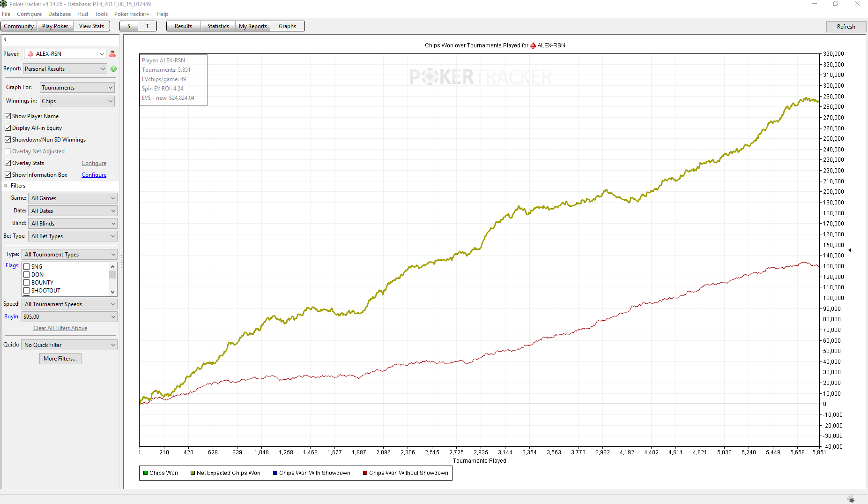Open the Speed filter dropdown
868x504 pixels.
click(69, 304)
